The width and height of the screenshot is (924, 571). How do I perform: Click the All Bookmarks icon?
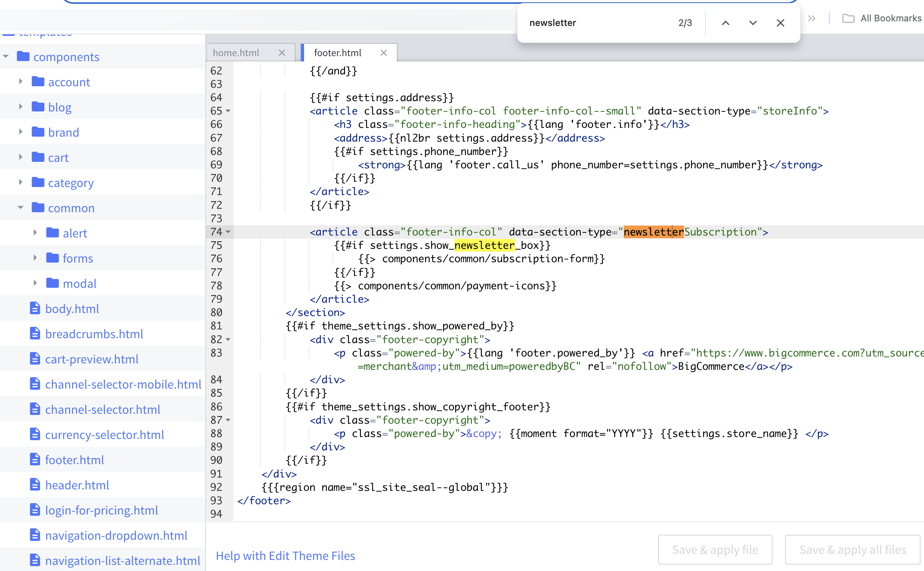tap(846, 23)
